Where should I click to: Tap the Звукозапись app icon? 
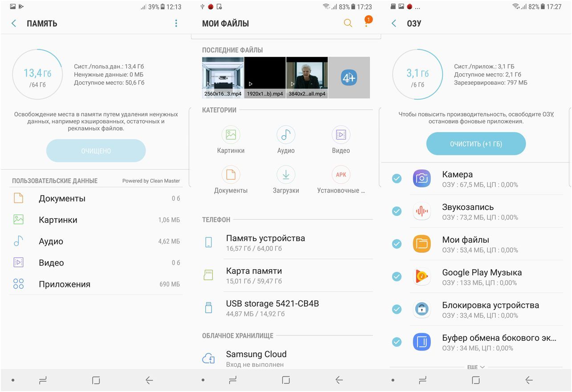[422, 211]
